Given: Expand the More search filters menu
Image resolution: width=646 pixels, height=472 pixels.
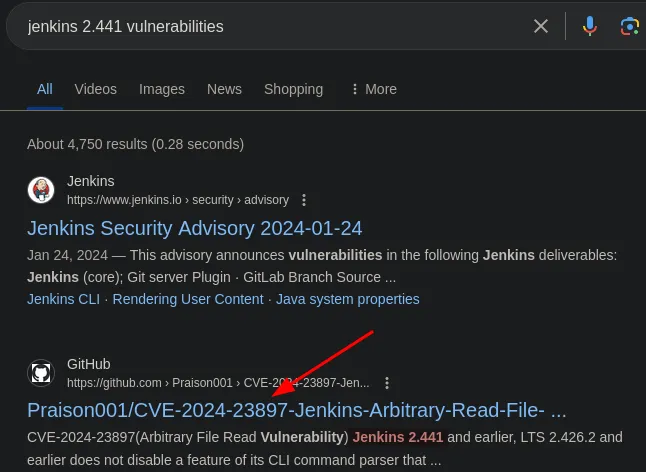Looking at the screenshot, I should pyautogui.click(x=373, y=89).
